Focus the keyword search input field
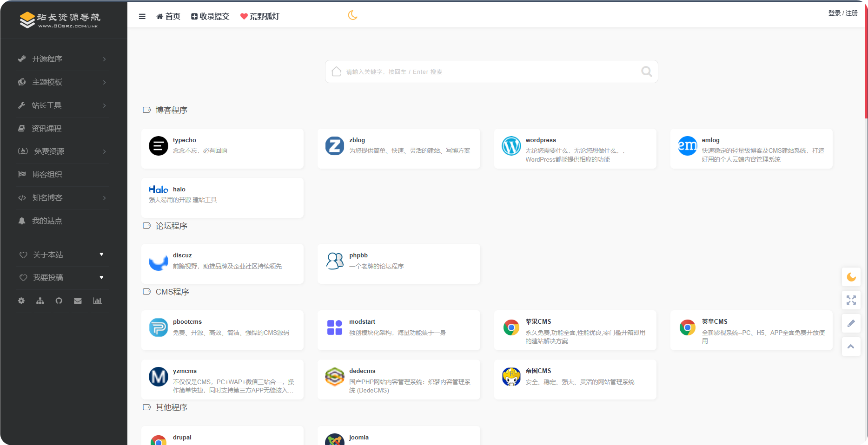 [x=488, y=72]
